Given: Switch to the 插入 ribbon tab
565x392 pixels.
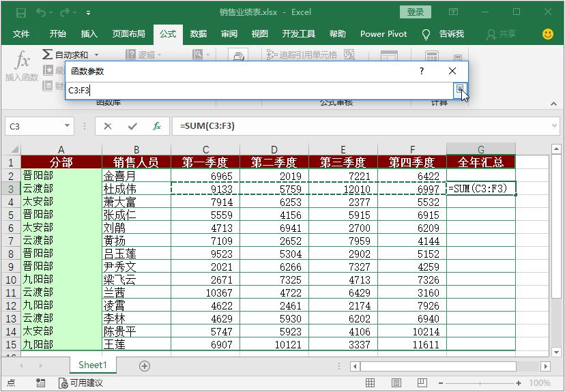Looking at the screenshot, I should pos(89,34).
